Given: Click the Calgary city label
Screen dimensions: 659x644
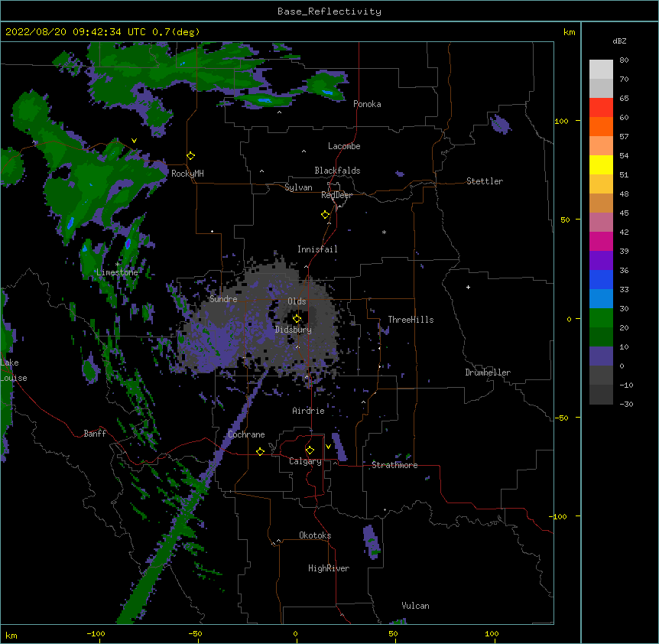Looking at the screenshot, I should point(305,461).
